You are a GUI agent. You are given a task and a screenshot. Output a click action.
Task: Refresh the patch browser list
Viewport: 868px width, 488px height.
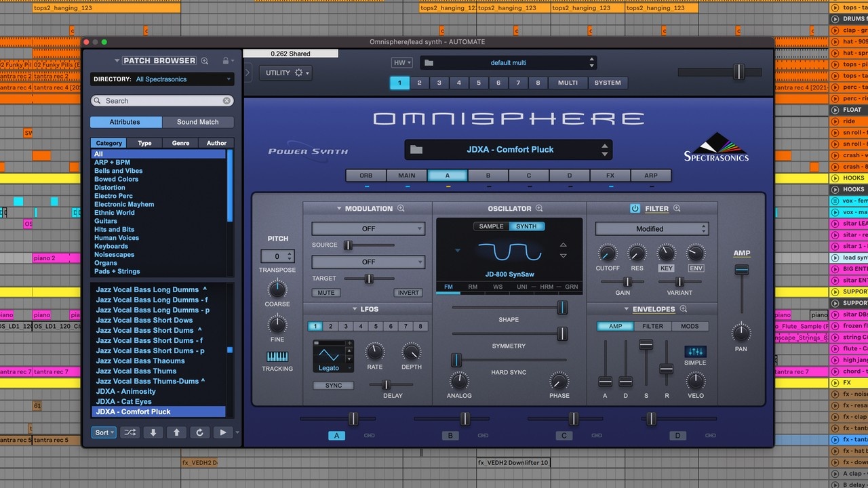point(199,432)
